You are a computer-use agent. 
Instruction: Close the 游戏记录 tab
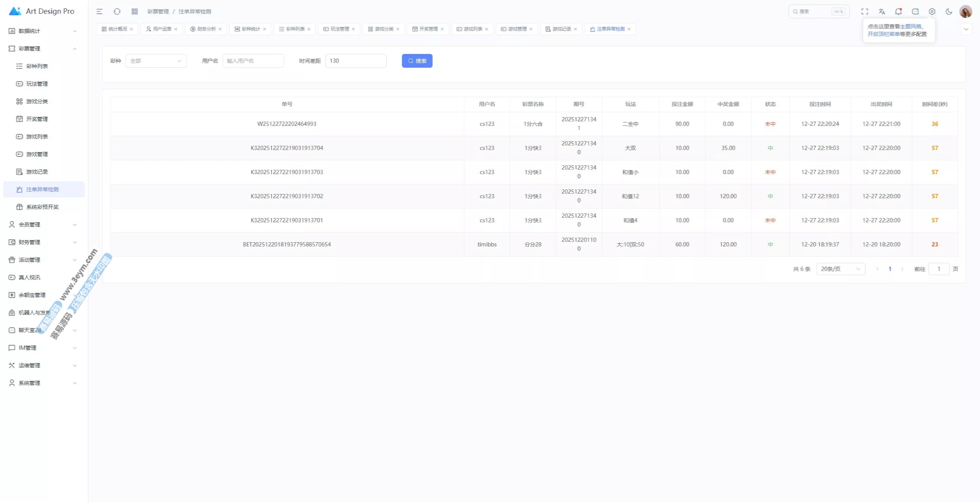tap(575, 29)
